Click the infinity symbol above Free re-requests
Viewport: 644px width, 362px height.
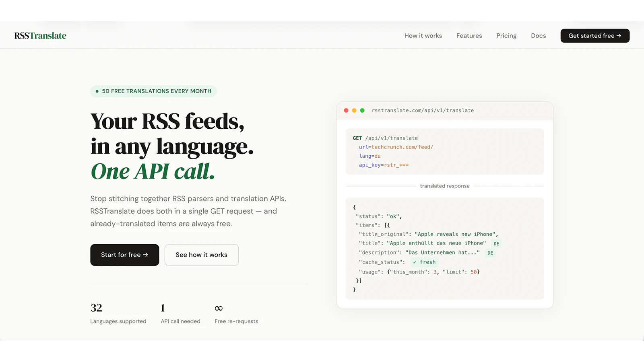click(x=219, y=308)
